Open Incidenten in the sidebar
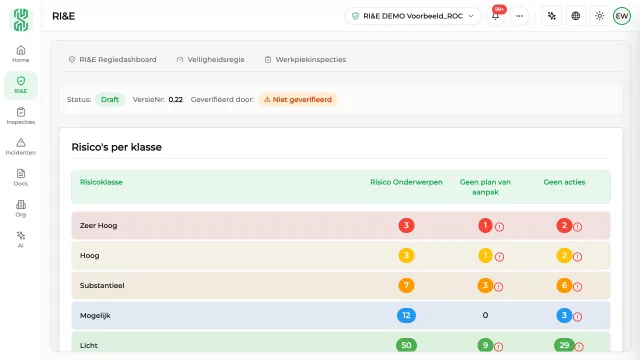This screenshot has width=640, height=360. (21, 147)
